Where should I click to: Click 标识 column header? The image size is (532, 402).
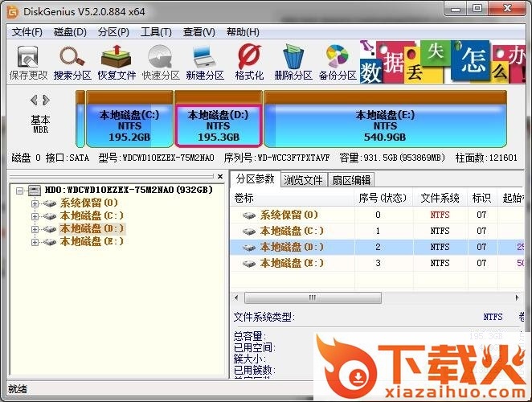point(482,199)
